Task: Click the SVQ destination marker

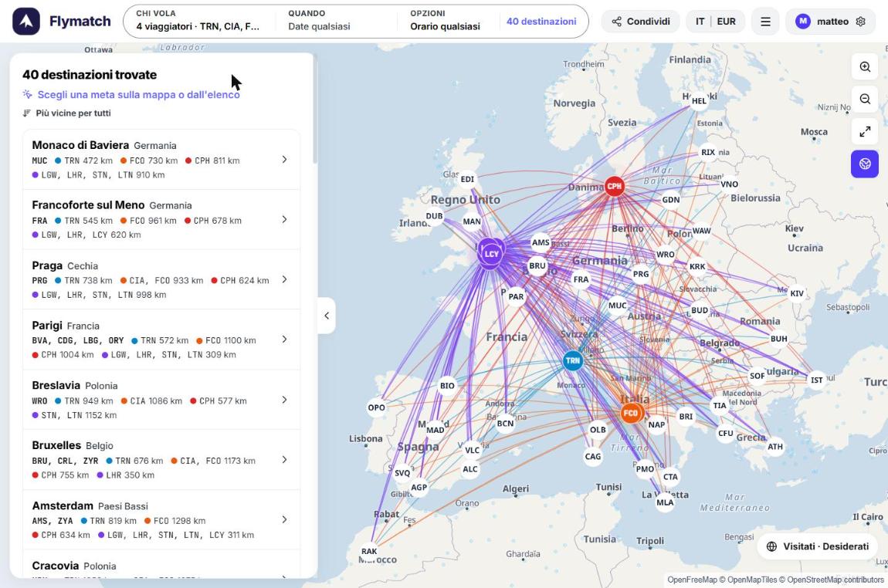Action: pyautogui.click(x=402, y=473)
